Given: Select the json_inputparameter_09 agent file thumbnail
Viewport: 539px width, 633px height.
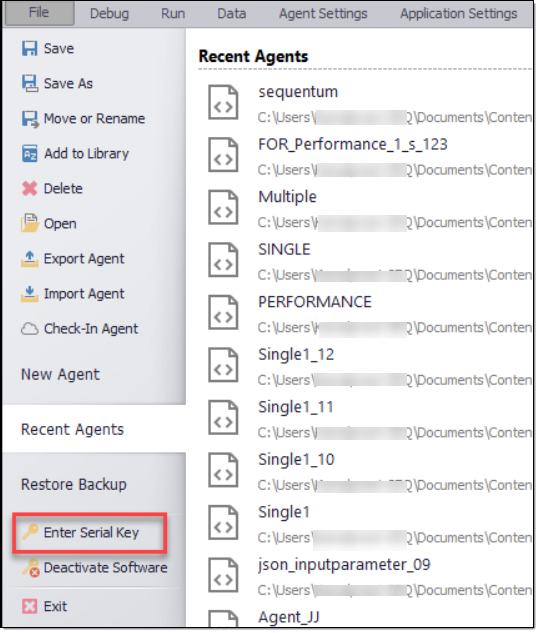Looking at the screenshot, I should 223,575.
